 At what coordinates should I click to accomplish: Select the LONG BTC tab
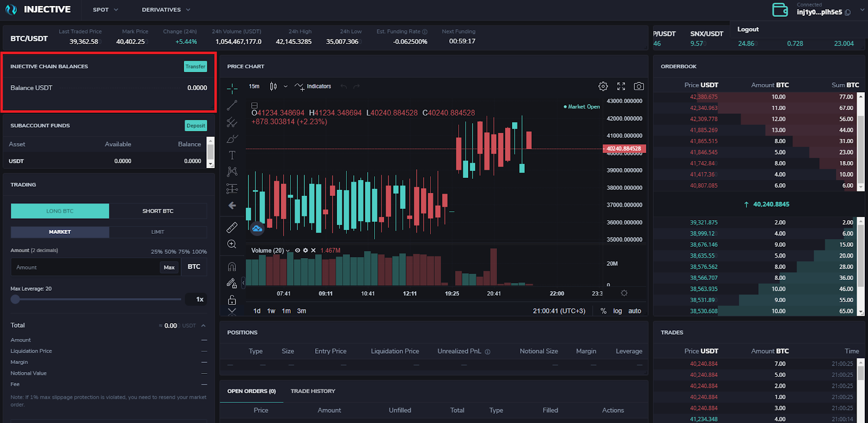(x=60, y=211)
